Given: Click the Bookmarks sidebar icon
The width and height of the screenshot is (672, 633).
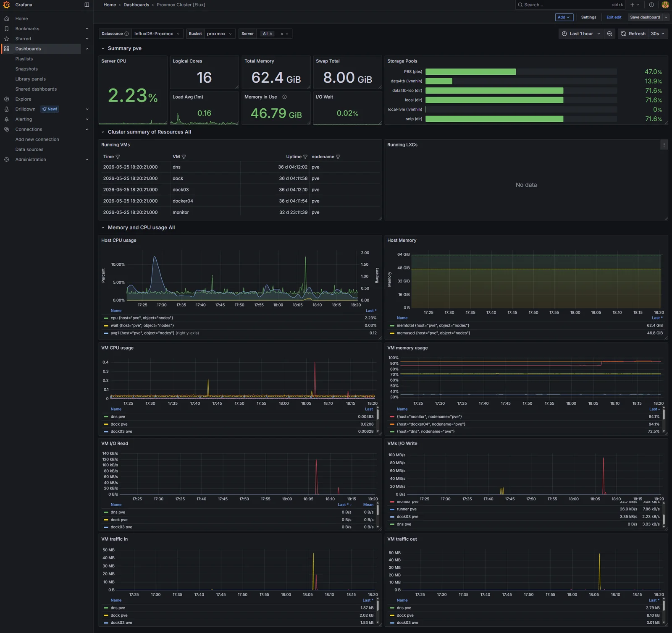Looking at the screenshot, I should pyautogui.click(x=6, y=29).
